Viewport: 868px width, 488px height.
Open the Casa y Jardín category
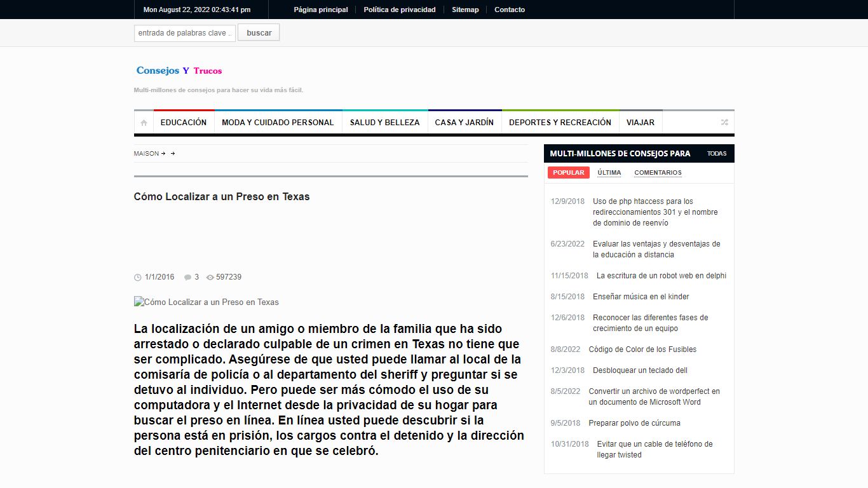click(x=465, y=122)
